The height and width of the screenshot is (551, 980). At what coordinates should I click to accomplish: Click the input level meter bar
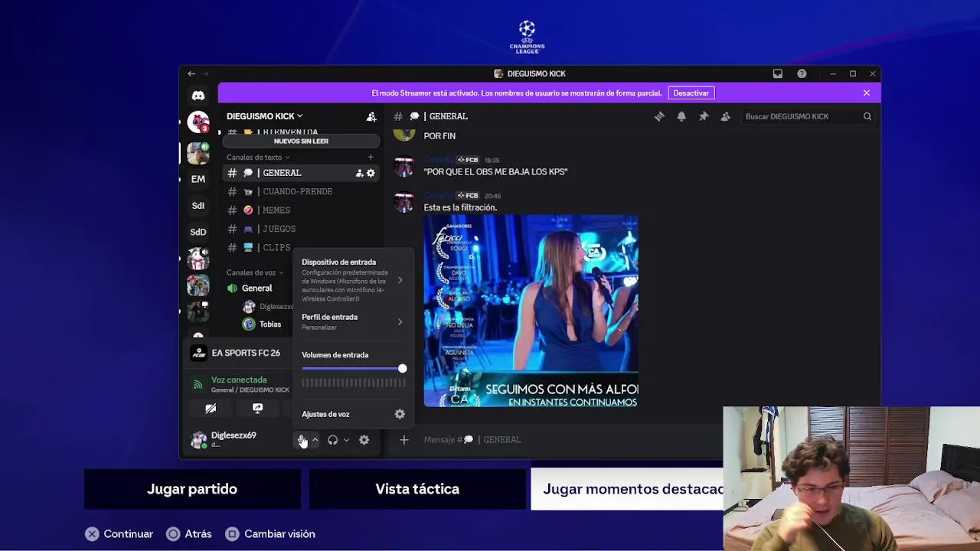[x=354, y=383]
